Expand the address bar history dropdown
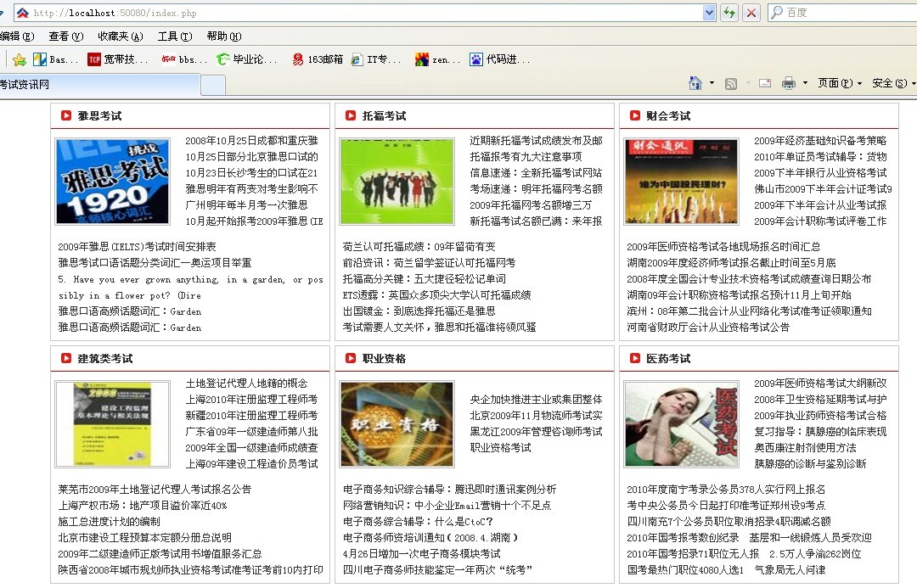The image size is (917, 588). [x=709, y=13]
